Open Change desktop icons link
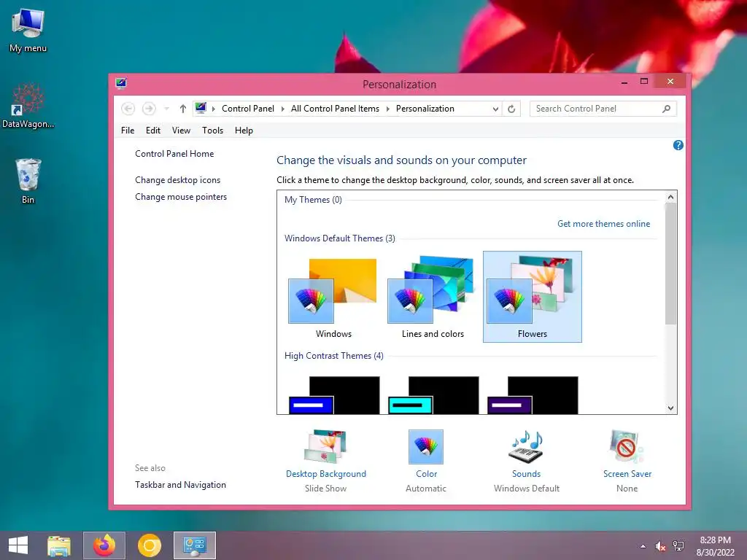Image resolution: width=747 pixels, height=560 pixels. tap(178, 180)
